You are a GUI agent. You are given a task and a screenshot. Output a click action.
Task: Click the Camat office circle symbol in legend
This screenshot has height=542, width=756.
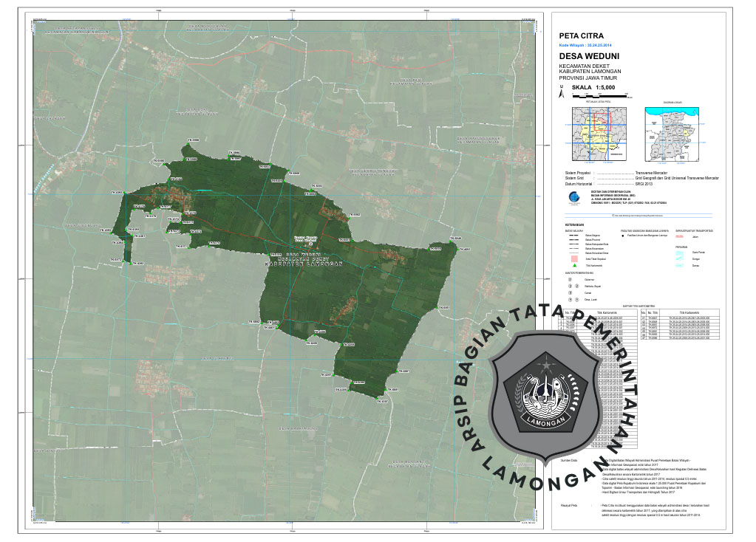569,293
